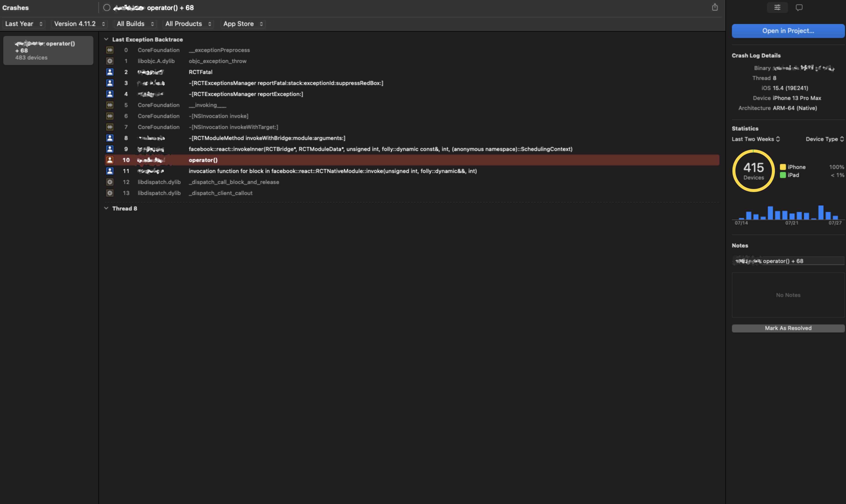Collapse the Last Exception Backtrace section
Viewport: 846px width, 504px height.
click(106, 39)
